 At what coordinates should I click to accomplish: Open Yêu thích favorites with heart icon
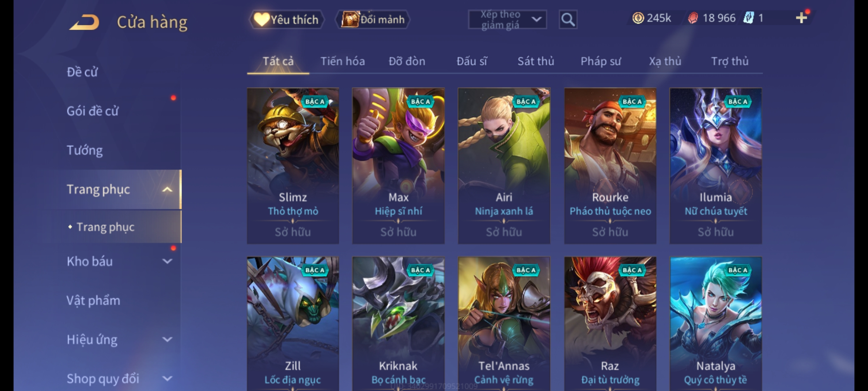point(286,20)
